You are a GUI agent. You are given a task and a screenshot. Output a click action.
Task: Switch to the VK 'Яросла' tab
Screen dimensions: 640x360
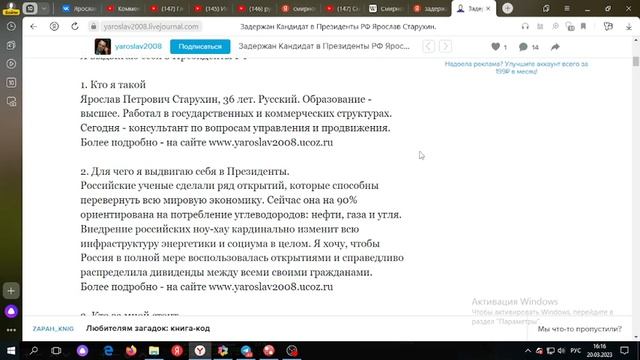coord(78,8)
